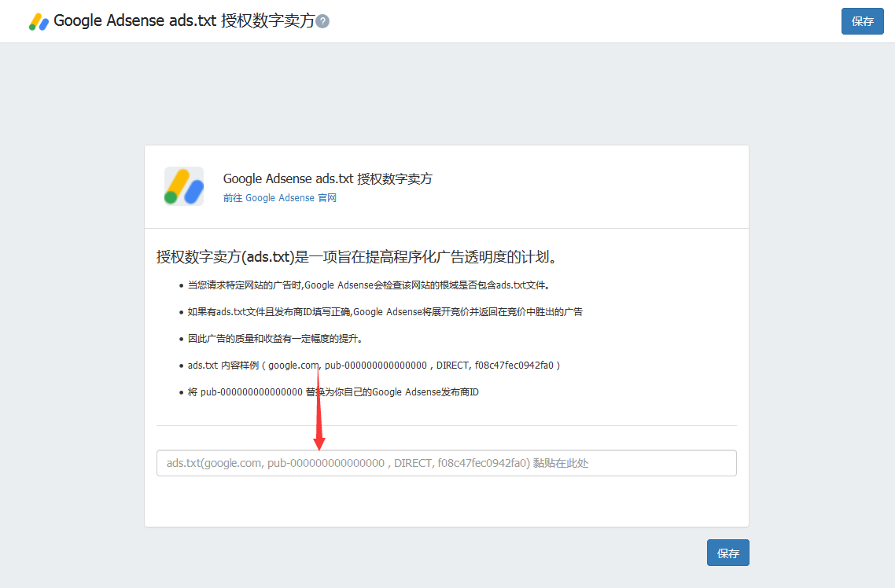The width and height of the screenshot is (895, 588).
Task: Click the bullet 将 pub-000000000000000 替换为你自己的 发布商ID
Action: 333,391
